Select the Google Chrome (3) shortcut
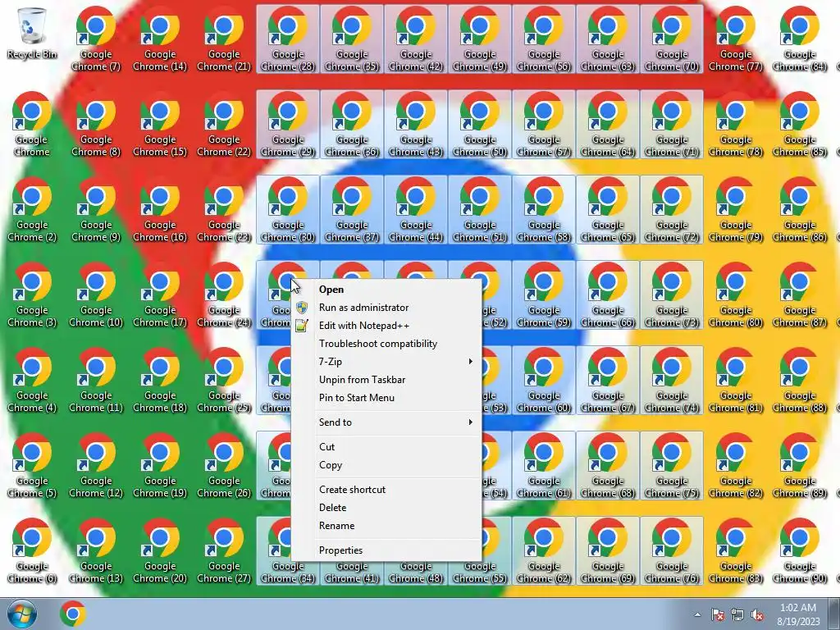 pyautogui.click(x=32, y=294)
